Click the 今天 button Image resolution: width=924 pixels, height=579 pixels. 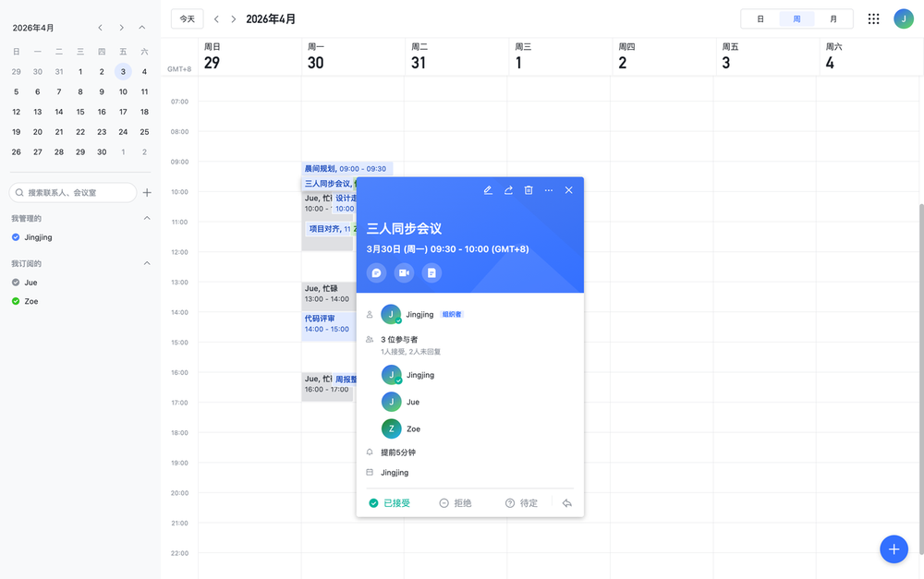coord(188,18)
